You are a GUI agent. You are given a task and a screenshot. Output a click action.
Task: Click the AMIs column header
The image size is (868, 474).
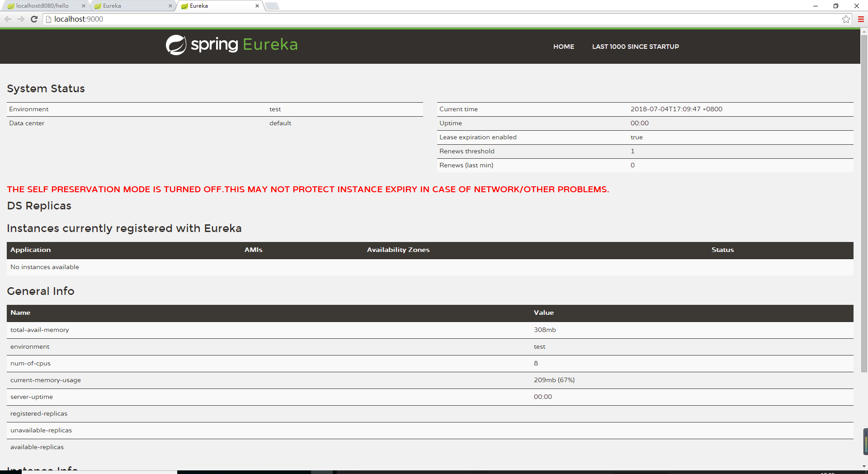coord(253,250)
